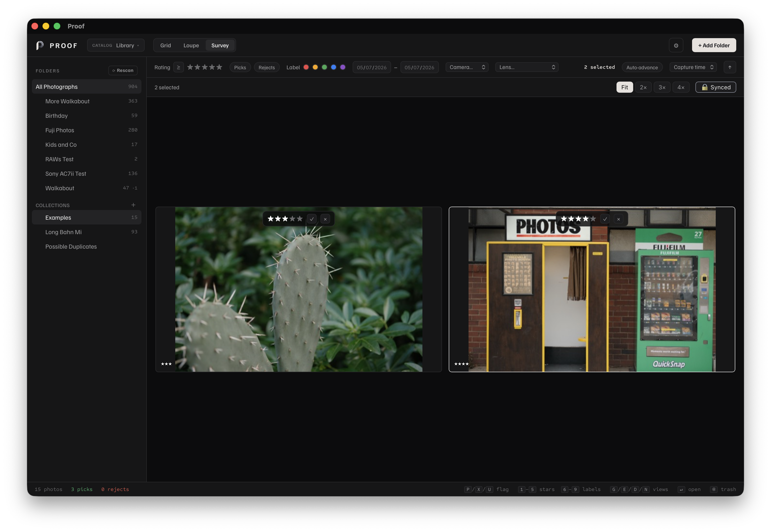Screen dimensions: 771x532
Task: Select 4× zoom level
Action: (681, 87)
